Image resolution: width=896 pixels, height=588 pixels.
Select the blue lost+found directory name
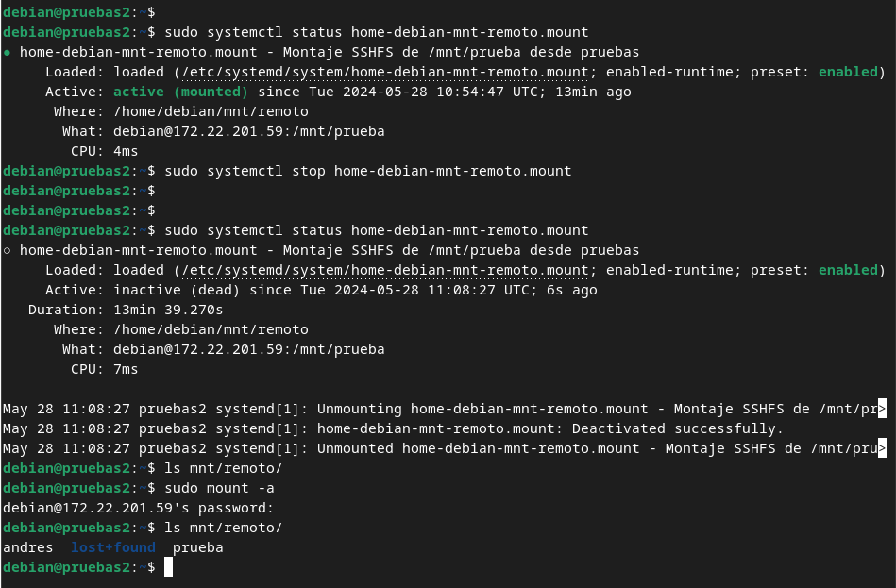(x=113, y=547)
